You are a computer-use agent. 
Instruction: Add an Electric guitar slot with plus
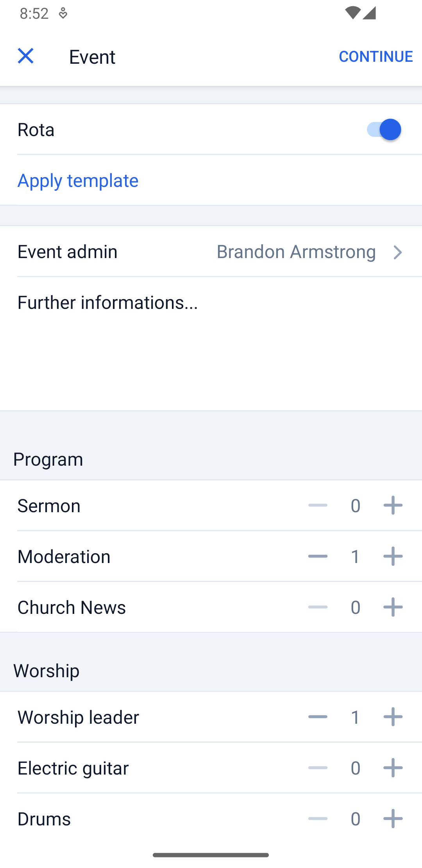tap(393, 768)
